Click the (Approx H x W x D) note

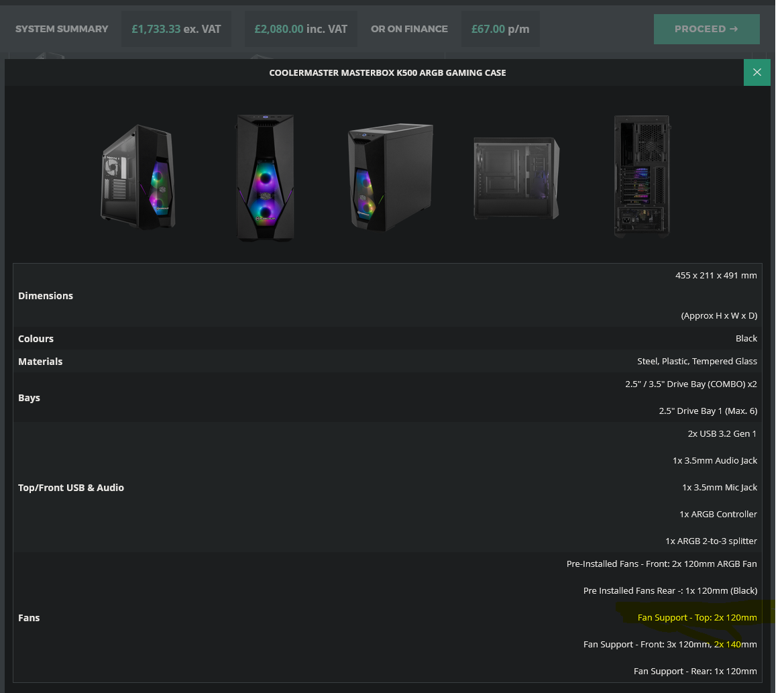pos(719,315)
